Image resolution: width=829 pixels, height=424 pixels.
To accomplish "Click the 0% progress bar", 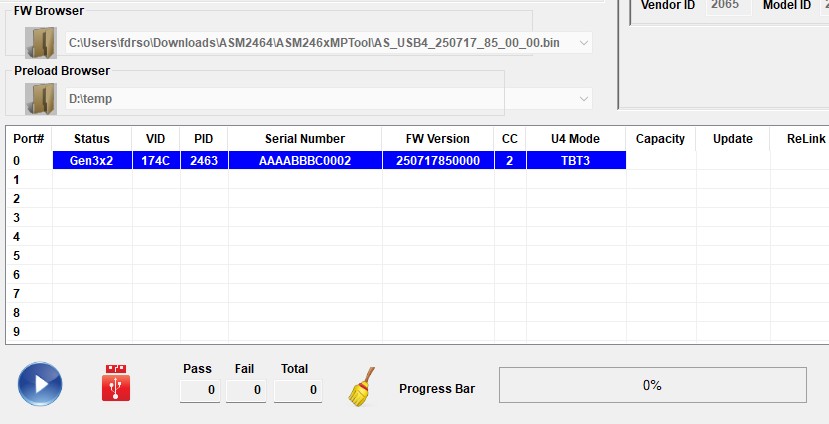I will click(x=652, y=385).
